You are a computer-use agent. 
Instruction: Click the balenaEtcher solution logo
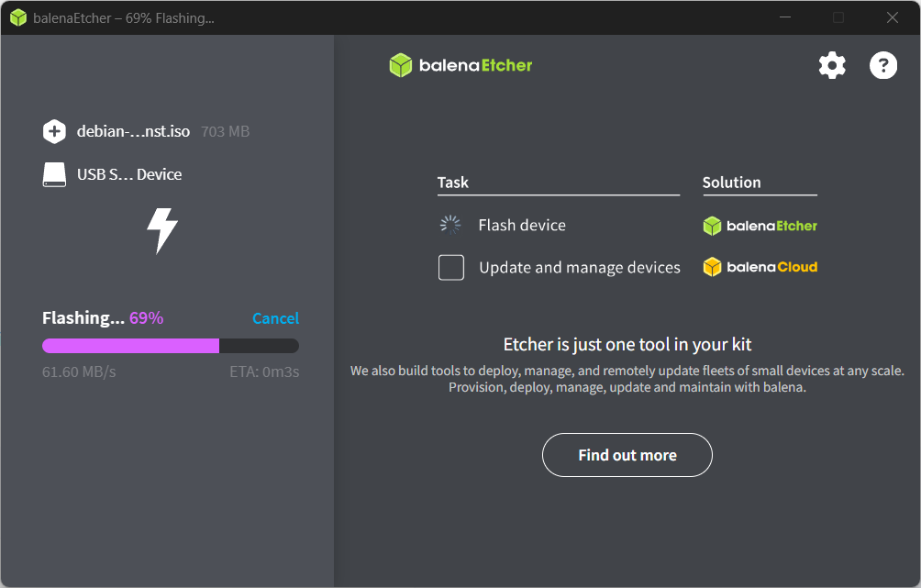(760, 226)
